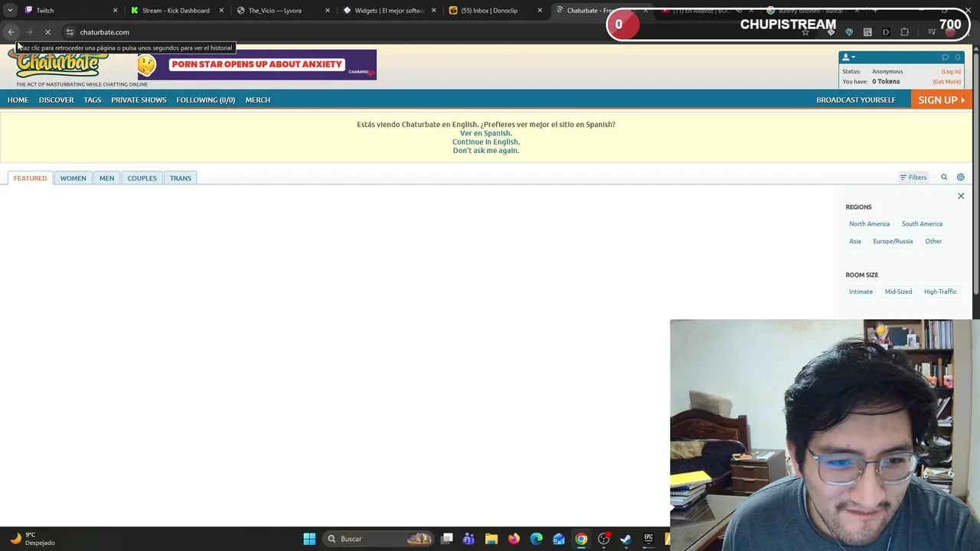Toggle the Asia region filter

point(854,241)
